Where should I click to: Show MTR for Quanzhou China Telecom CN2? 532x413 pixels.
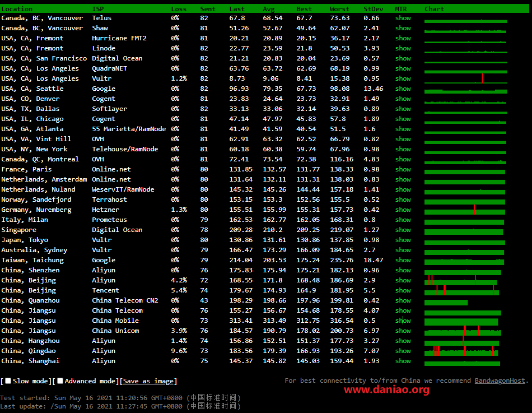(403, 300)
